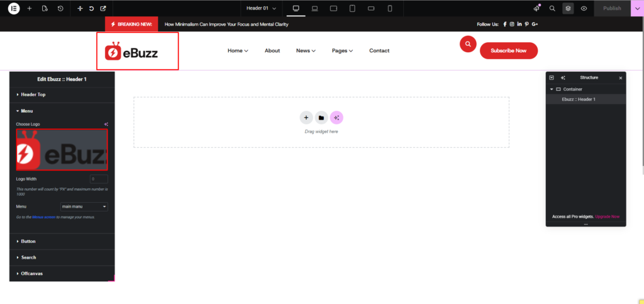Expand the Header Top section
644x304 pixels.
(x=33, y=94)
